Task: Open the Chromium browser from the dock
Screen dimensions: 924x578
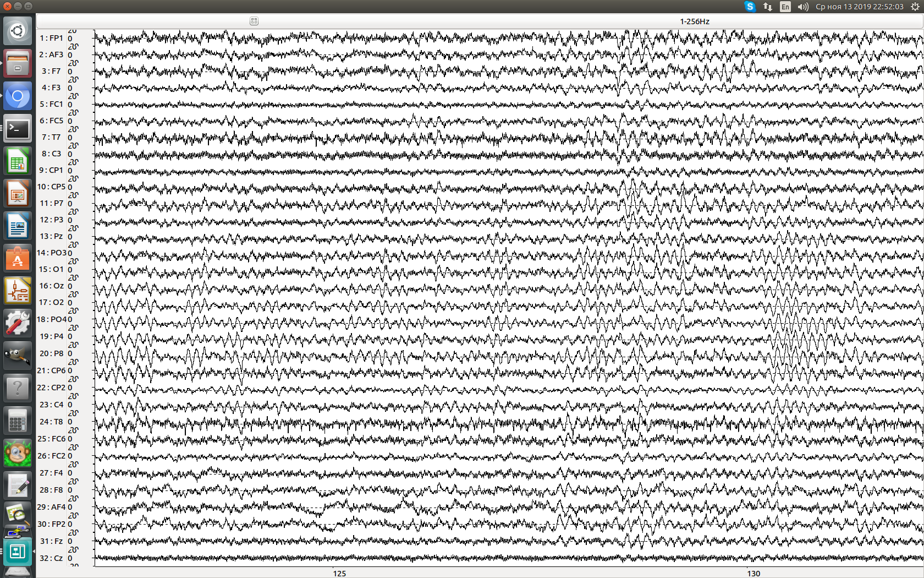Action: click(18, 96)
